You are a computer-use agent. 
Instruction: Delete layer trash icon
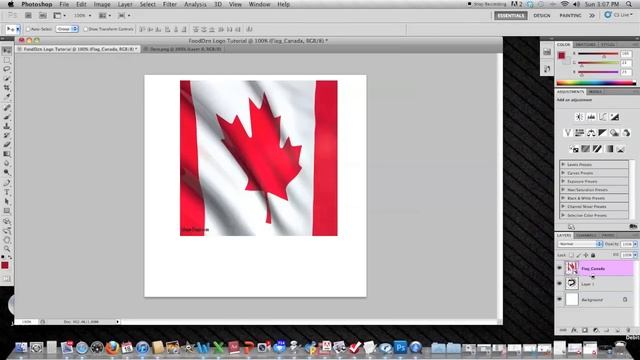(x=628, y=330)
